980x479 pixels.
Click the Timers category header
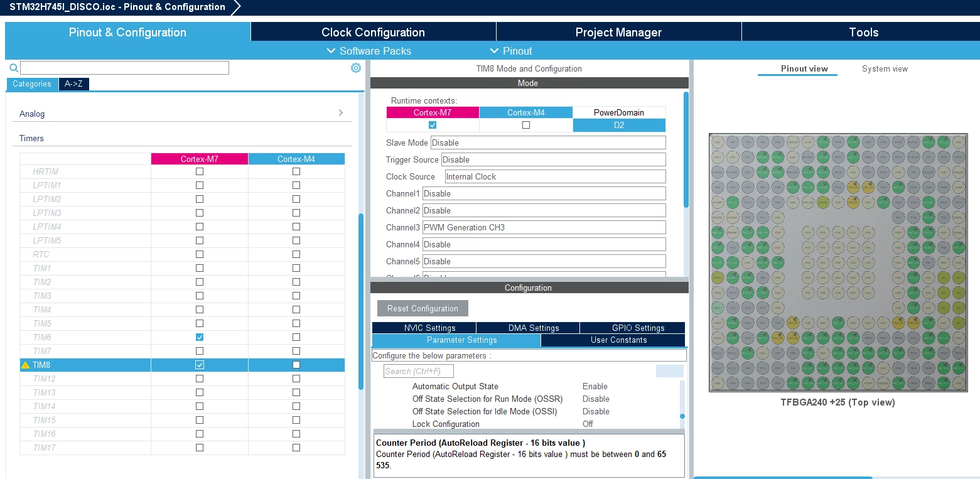[182, 138]
